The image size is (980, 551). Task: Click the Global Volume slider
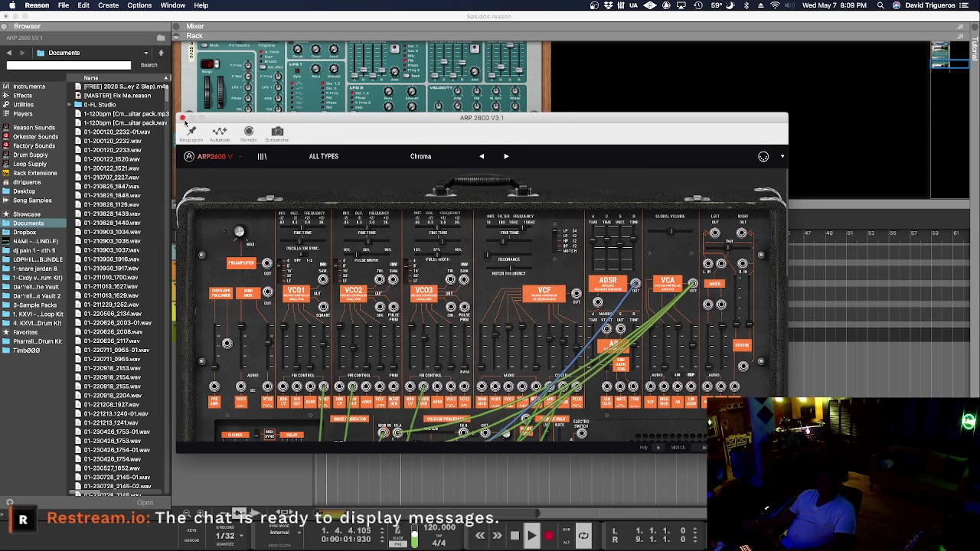tap(671, 231)
